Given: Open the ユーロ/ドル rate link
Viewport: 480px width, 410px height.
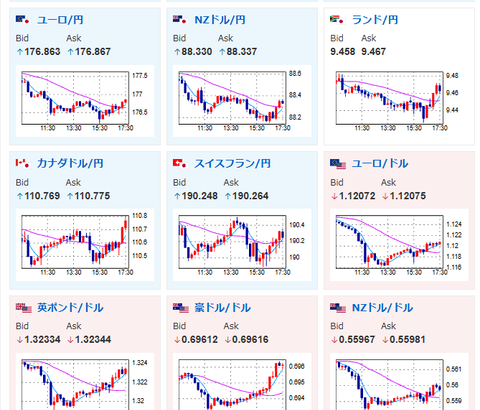Looking at the screenshot, I should click(380, 164).
